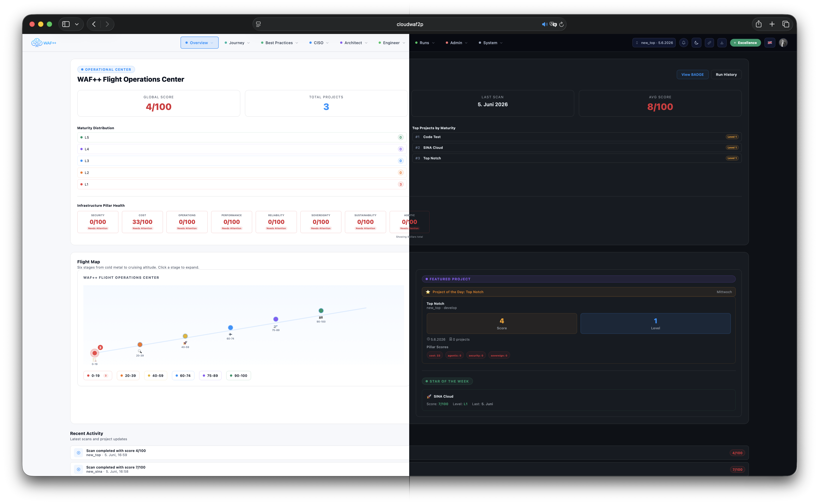
Task: Select the green 90-100 flight map marker
Action: [321, 311]
